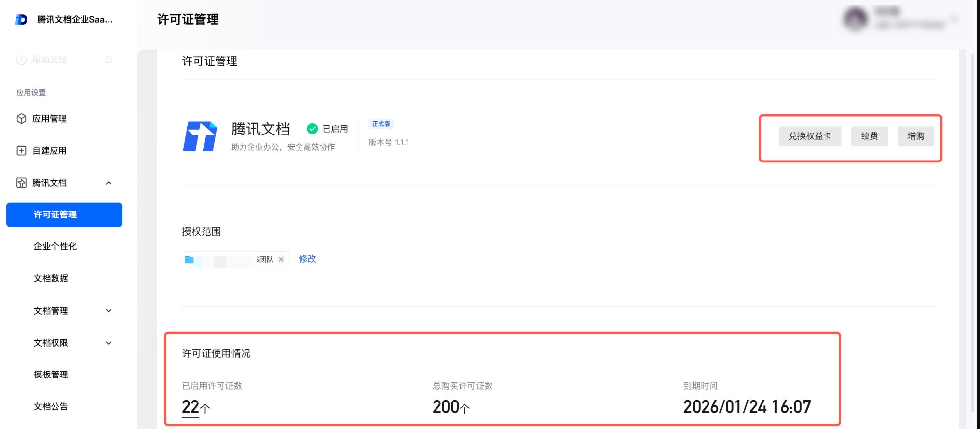Click the blue folder icon in 授权范围
The height and width of the screenshot is (429, 980).
(190, 259)
